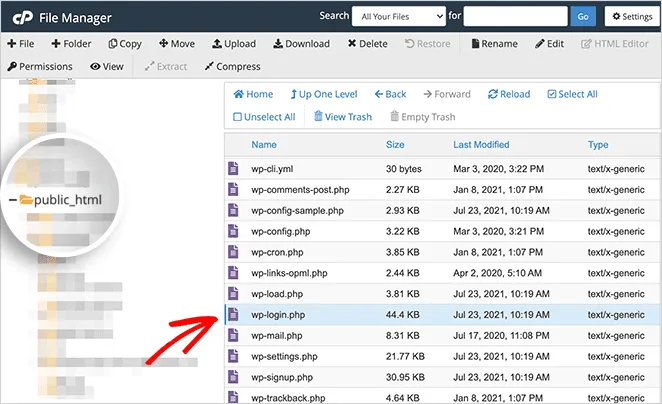662x404 pixels.
Task: Select the wp-cli.yml file name
Action: click(272, 169)
